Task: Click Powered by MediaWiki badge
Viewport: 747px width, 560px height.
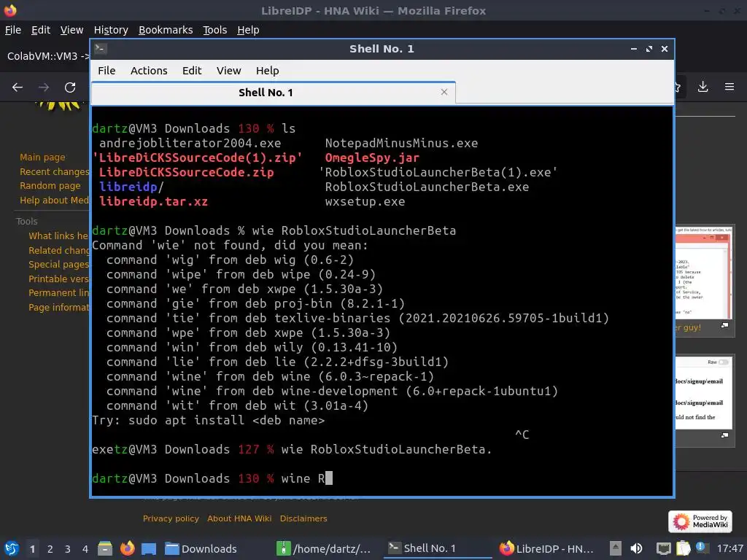Action: click(700, 521)
